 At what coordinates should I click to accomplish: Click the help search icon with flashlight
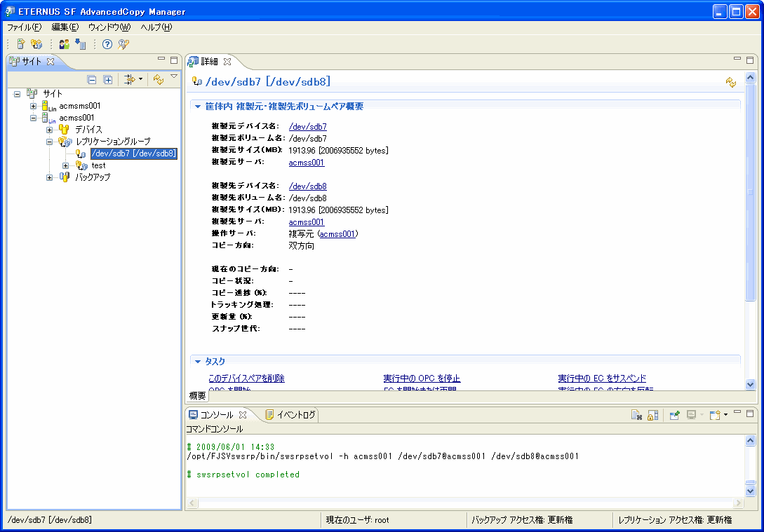coord(123,44)
